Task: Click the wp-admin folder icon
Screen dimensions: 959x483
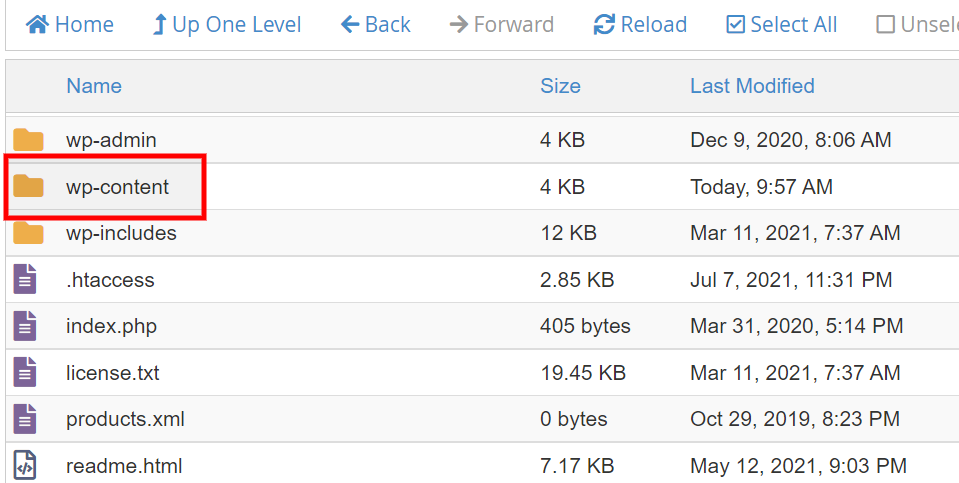Action: click(x=28, y=141)
